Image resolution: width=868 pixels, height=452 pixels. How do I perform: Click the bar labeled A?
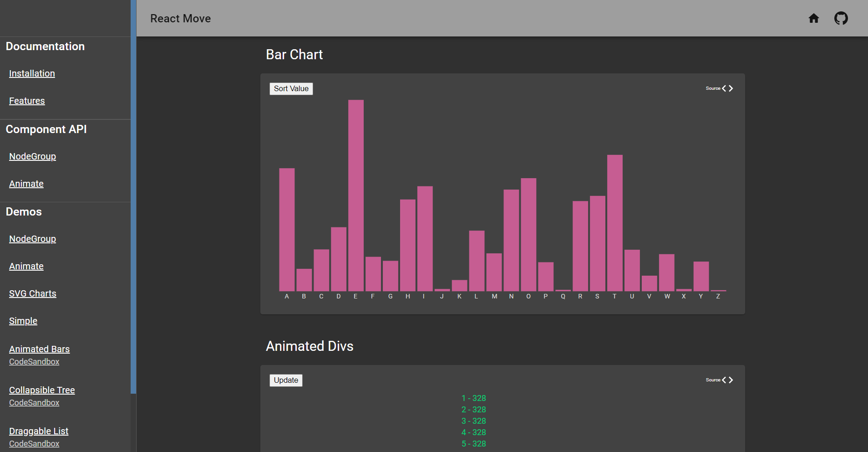point(287,230)
